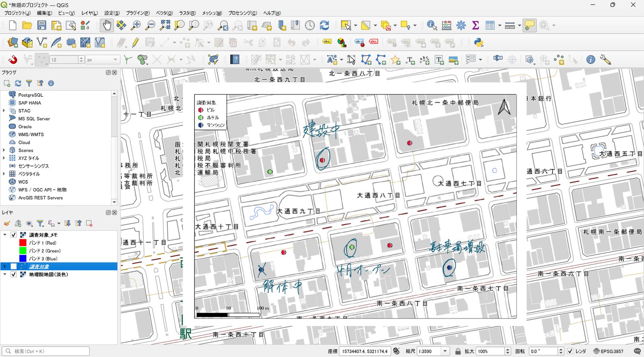
Task: Click the red バンド 1 (Red) swatch
Action: pos(23,243)
